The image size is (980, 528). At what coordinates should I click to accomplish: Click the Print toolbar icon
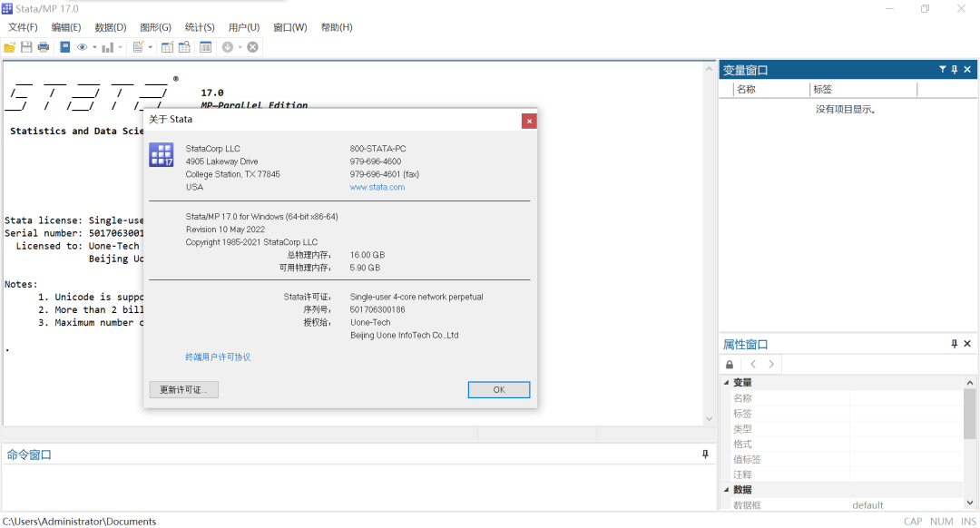[x=44, y=47]
